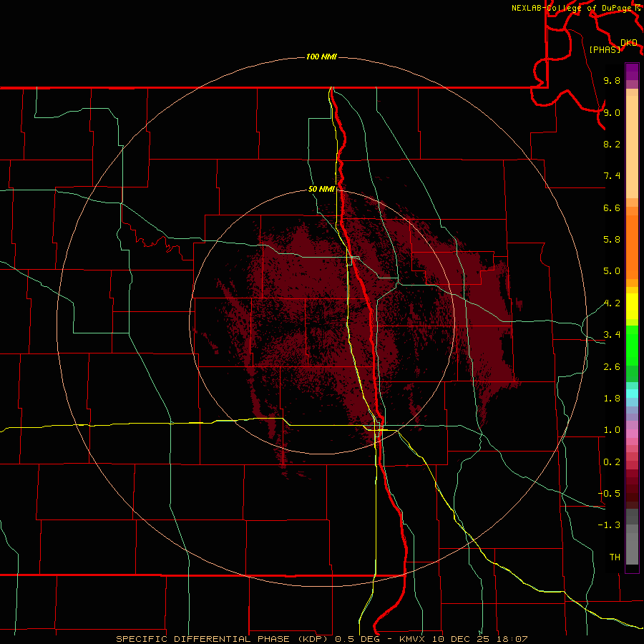The image size is (644, 644).
Task: Click the '100 NMI' range ring label
Action: click(x=321, y=57)
